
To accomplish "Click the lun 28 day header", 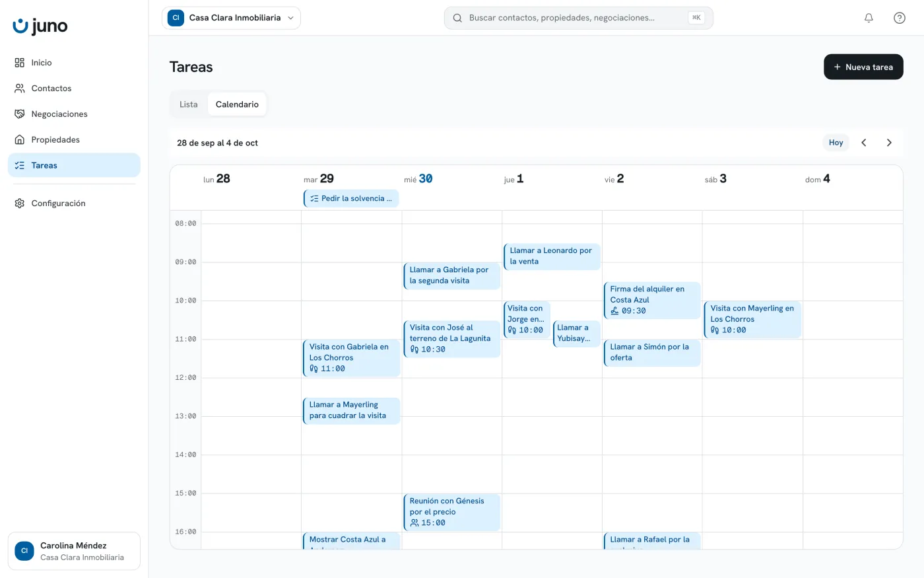I will (216, 178).
